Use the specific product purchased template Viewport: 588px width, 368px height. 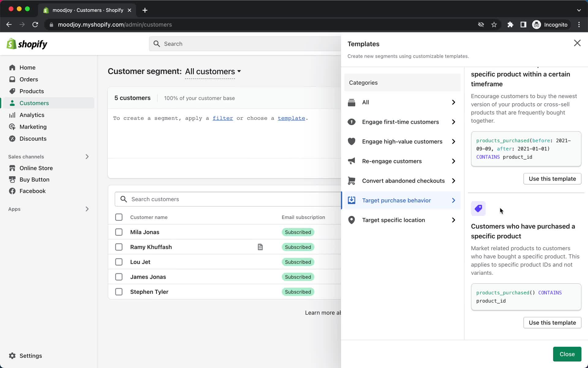552,323
